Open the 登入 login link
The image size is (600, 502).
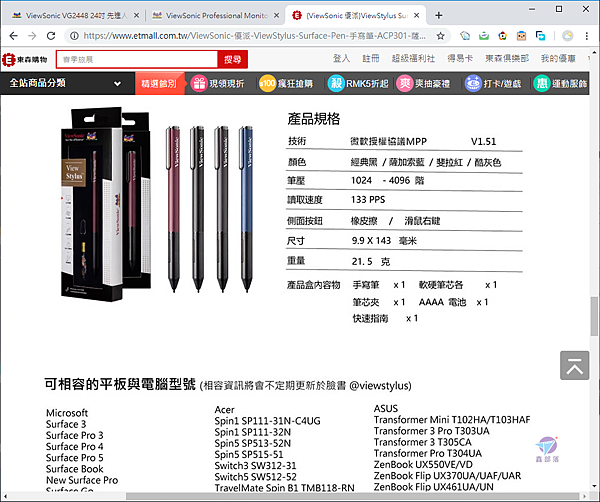(341, 59)
